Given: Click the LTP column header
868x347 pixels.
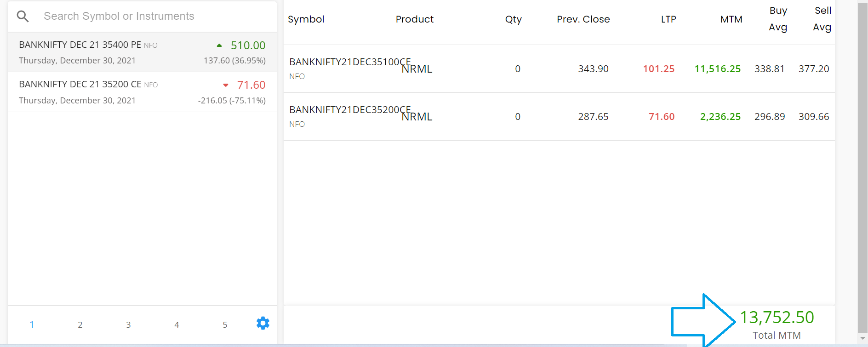Looking at the screenshot, I should pos(668,19).
